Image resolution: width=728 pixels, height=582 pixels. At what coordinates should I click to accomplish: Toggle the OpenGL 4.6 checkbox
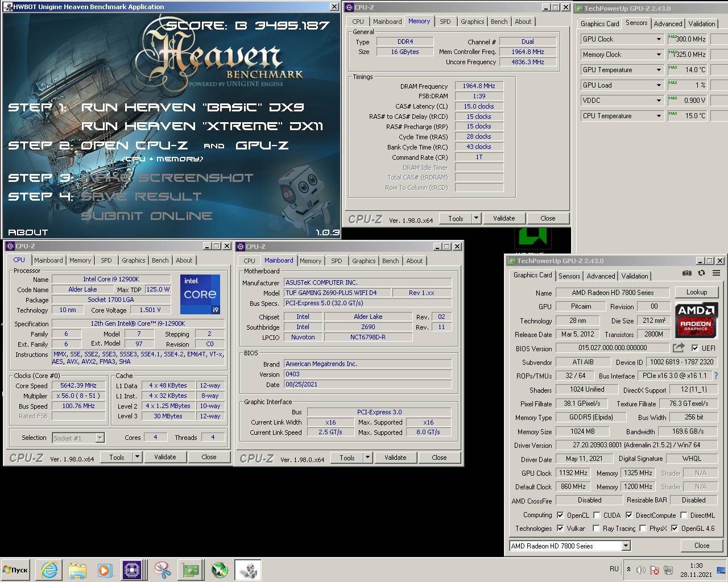click(x=675, y=528)
